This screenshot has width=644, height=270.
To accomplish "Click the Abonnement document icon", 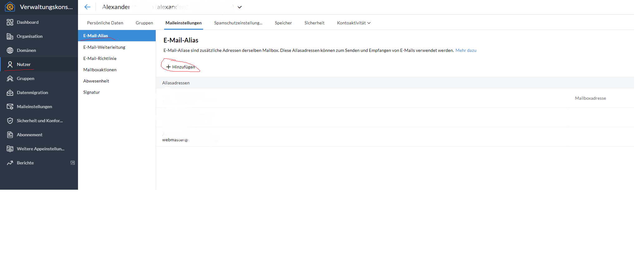I will [x=10, y=135].
